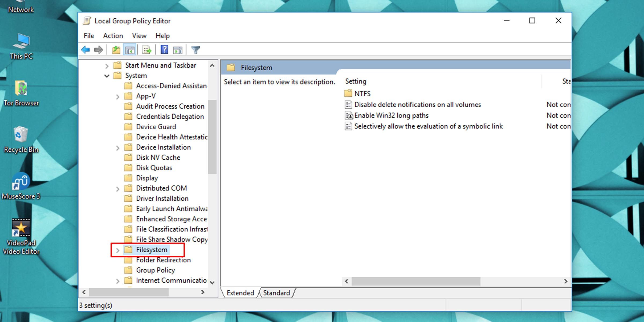644x322 pixels.
Task: Go up one level with the folder icon
Action: coord(116,49)
